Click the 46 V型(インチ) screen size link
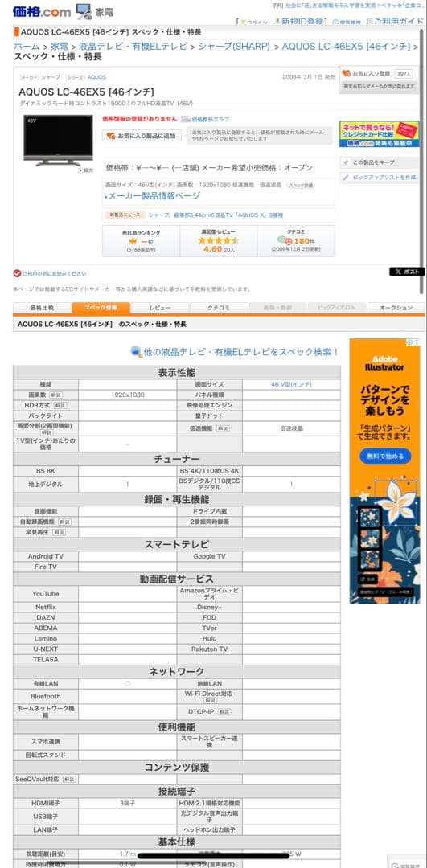Viewport: 427px width, 868px height. point(291,384)
